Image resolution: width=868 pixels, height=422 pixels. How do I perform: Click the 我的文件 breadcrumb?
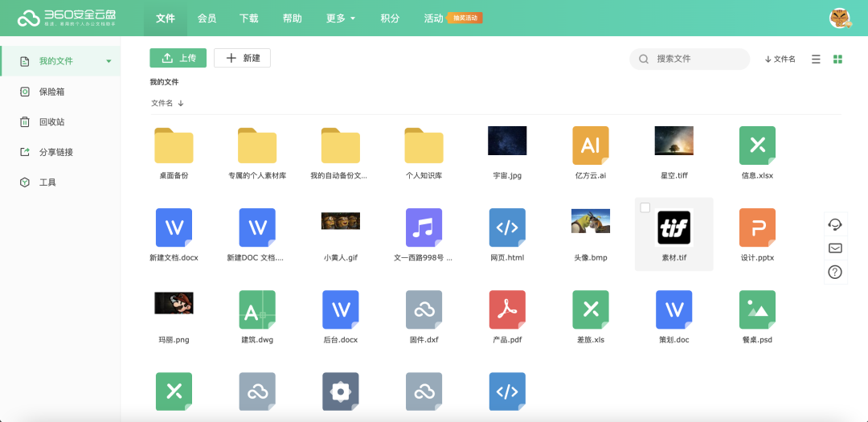164,82
